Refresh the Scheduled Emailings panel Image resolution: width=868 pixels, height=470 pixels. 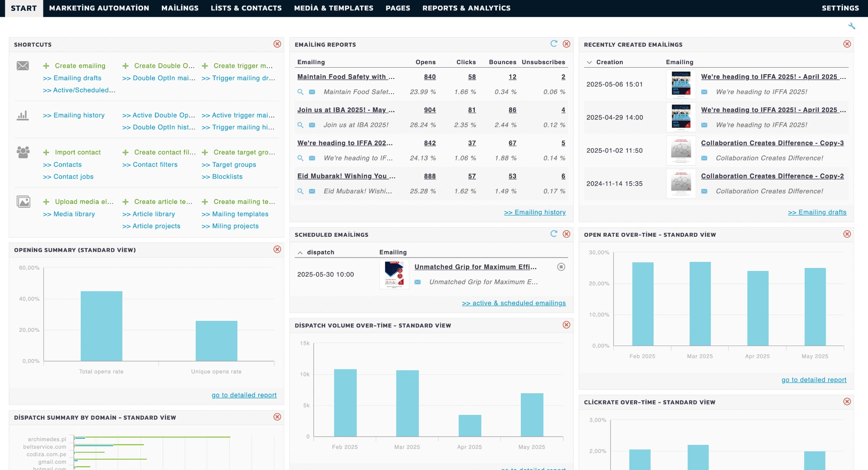[x=554, y=233]
